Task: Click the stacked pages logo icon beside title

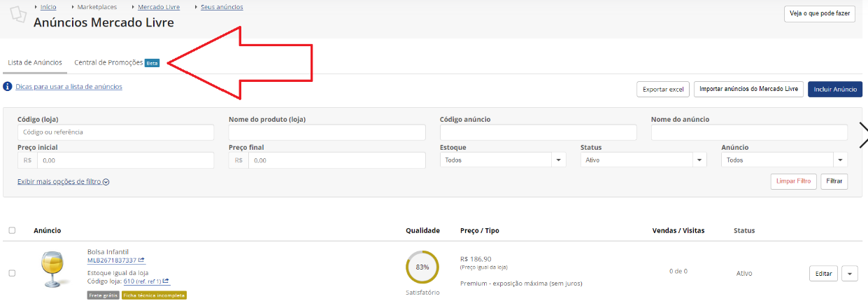Action: pos(19,15)
